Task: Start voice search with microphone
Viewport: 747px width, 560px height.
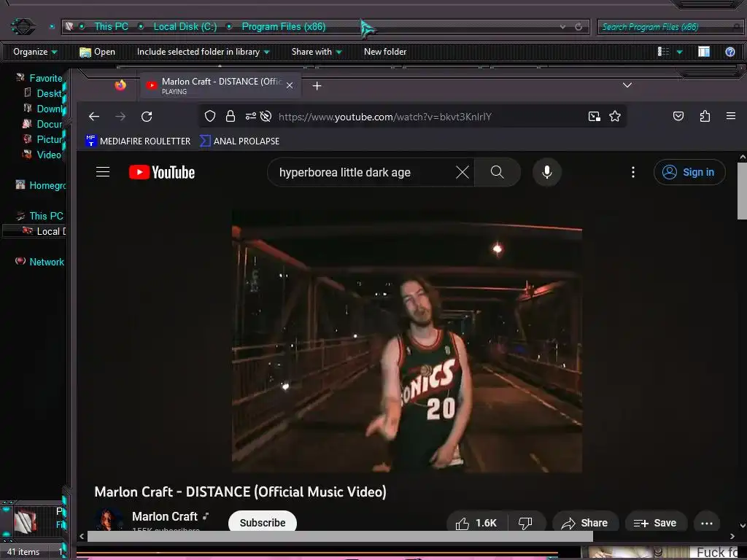Action: tap(547, 172)
